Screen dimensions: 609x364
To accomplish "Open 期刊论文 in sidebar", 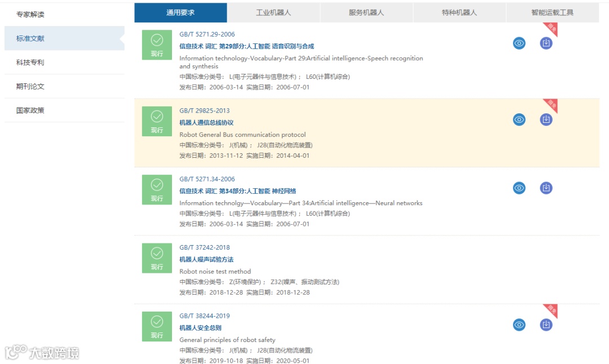I will [64, 87].
